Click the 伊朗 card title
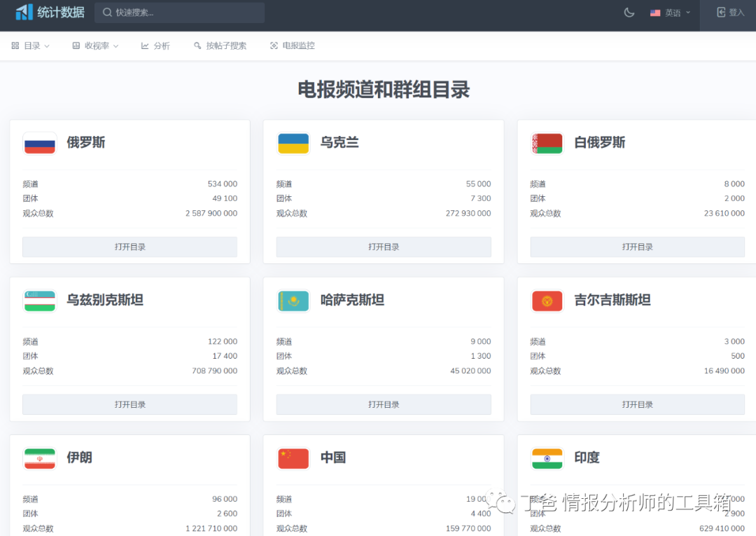The width and height of the screenshot is (756, 536). click(x=80, y=458)
